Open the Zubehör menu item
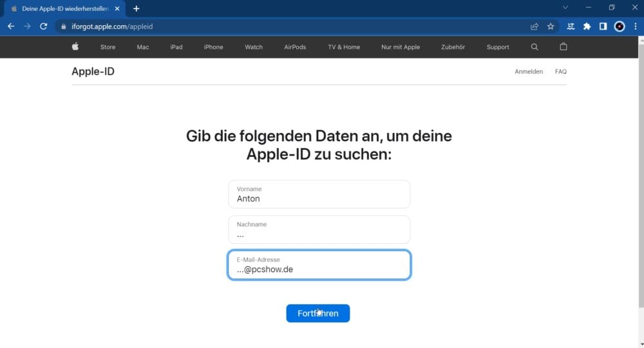Screen dimensions: 644x348 (x=453, y=47)
